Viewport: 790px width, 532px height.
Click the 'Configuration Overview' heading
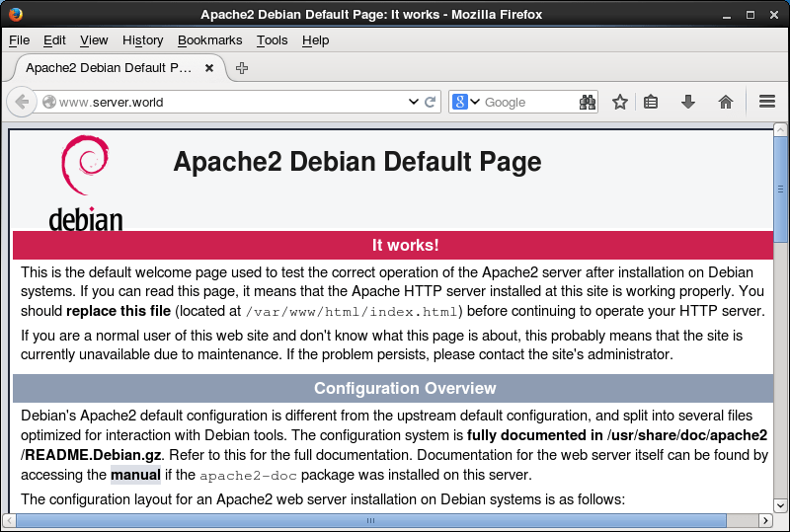click(405, 389)
